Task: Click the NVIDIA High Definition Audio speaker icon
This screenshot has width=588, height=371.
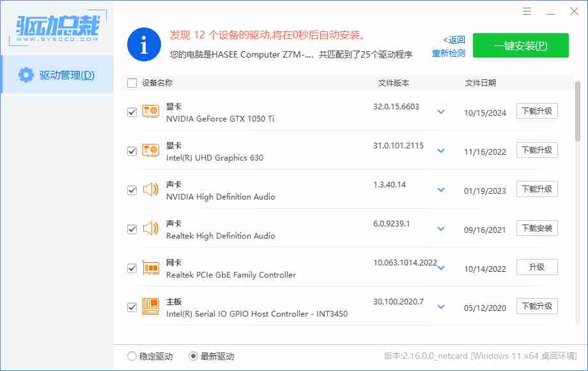Action: (x=150, y=190)
